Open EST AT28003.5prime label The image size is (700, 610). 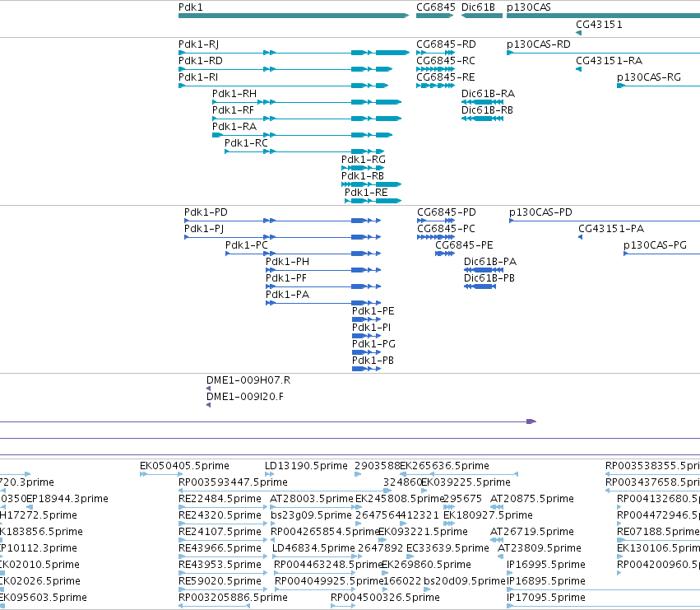pyautogui.click(x=312, y=499)
